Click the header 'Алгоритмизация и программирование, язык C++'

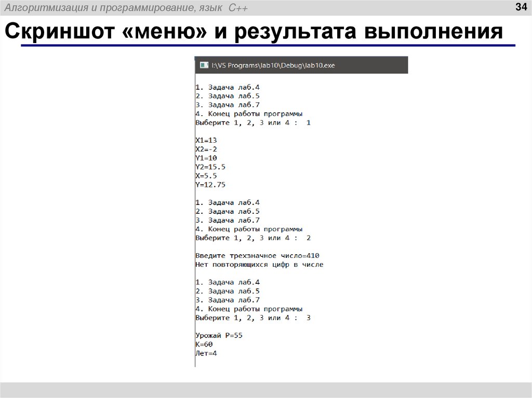click(126, 7)
